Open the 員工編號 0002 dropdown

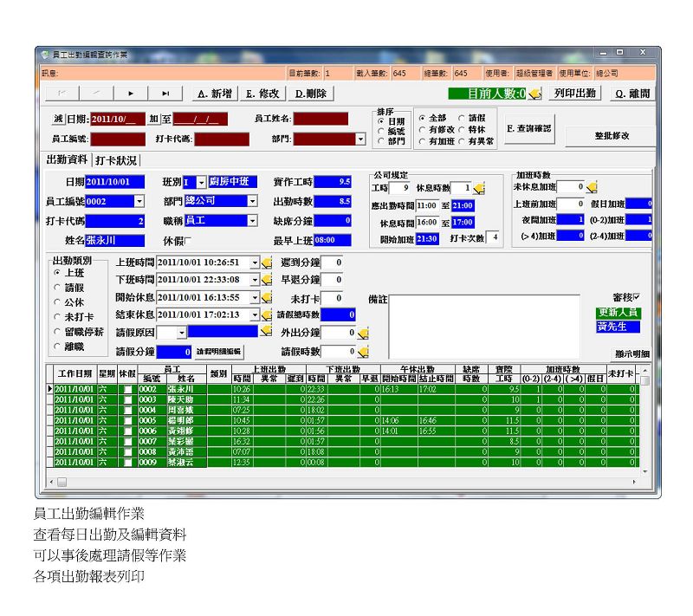point(139,201)
